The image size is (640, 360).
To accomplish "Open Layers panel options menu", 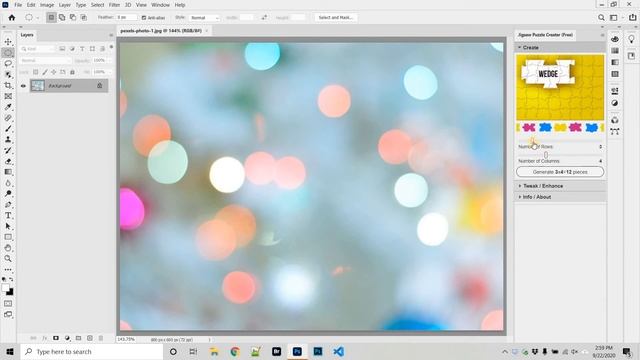I will point(111,35).
